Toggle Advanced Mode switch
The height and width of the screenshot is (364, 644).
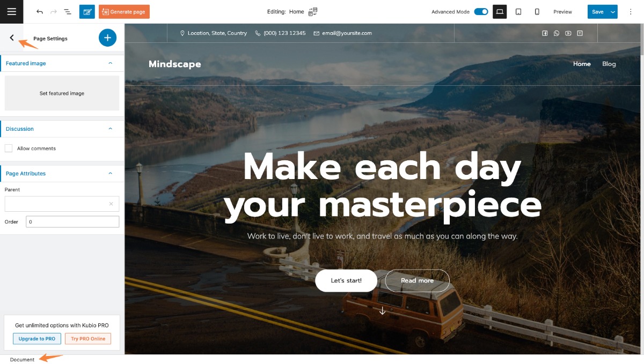click(481, 11)
